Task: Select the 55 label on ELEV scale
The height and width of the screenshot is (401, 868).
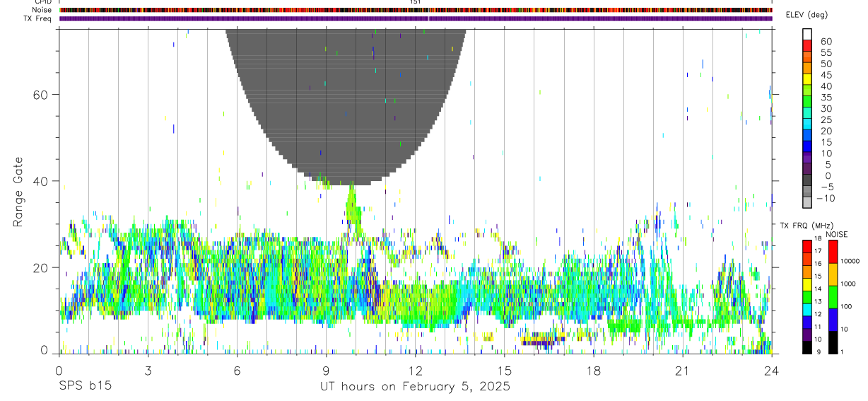Action: click(826, 53)
